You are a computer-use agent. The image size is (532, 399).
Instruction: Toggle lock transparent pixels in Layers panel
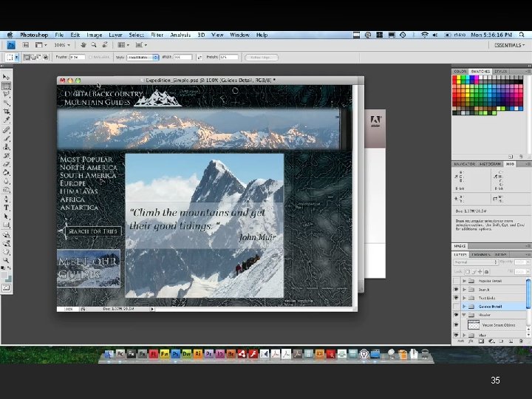(x=468, y=272)
